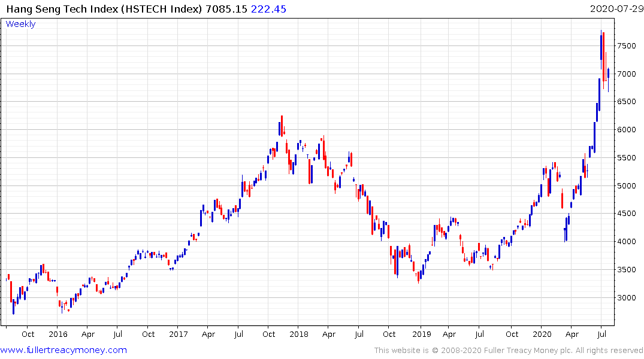
Task: Click the www.fullertreacymoney.com link
Action: pos(64,350)
